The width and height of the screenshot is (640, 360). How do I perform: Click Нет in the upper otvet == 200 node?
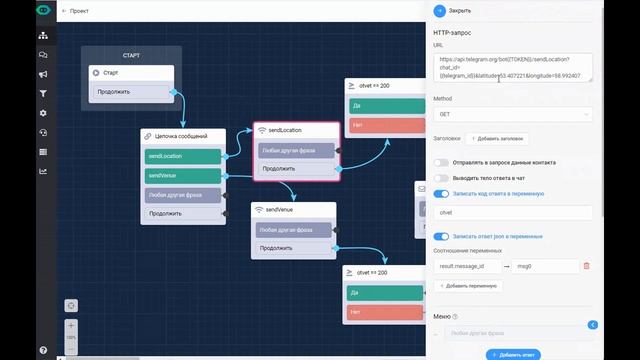(387, 125)
